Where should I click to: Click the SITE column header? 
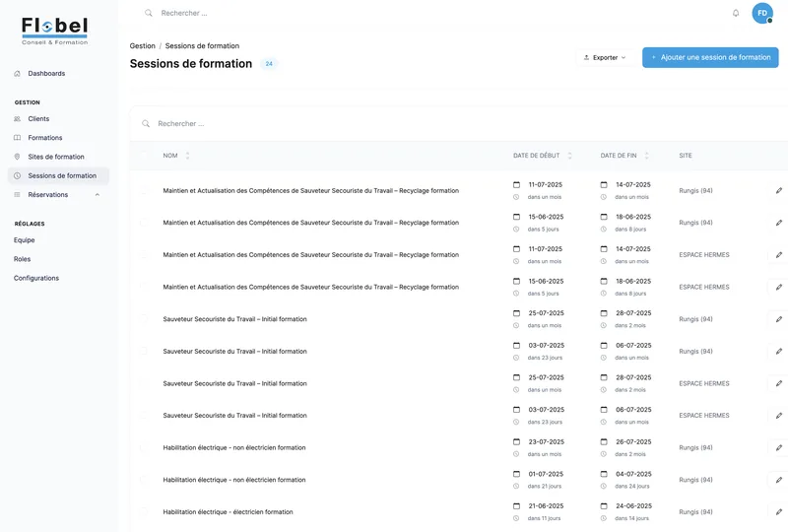(686, 156)
